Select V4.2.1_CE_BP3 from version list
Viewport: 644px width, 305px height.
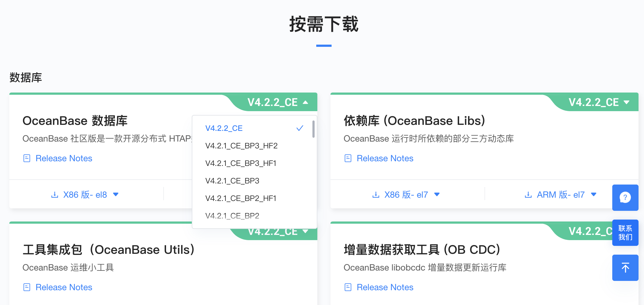[232, 181]
